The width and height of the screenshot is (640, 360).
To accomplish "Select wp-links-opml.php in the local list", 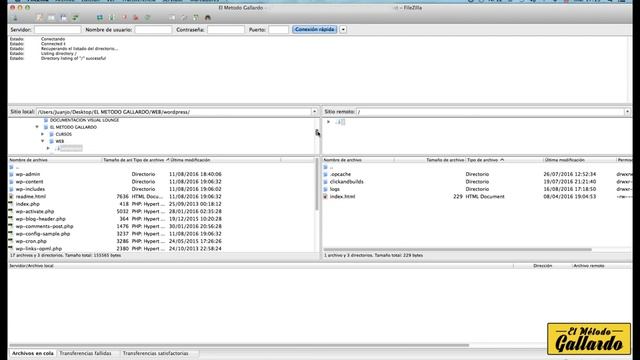I will pos(39,249).
